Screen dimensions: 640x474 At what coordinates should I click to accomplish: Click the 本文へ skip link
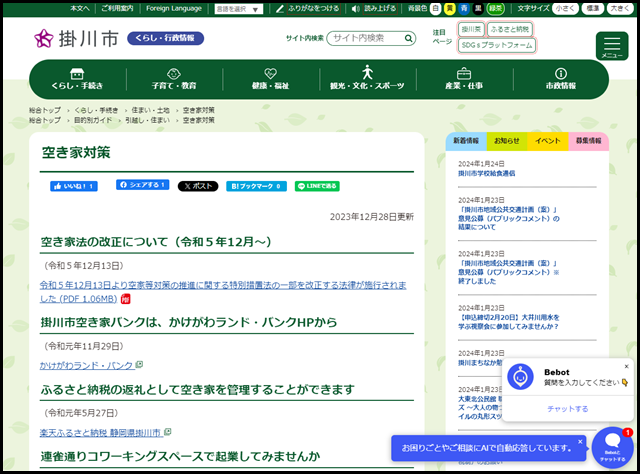80,8
